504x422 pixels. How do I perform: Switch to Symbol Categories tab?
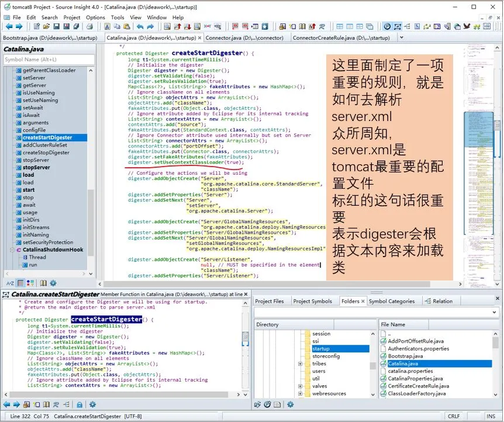pyautogui.click(x=392, y=301)
